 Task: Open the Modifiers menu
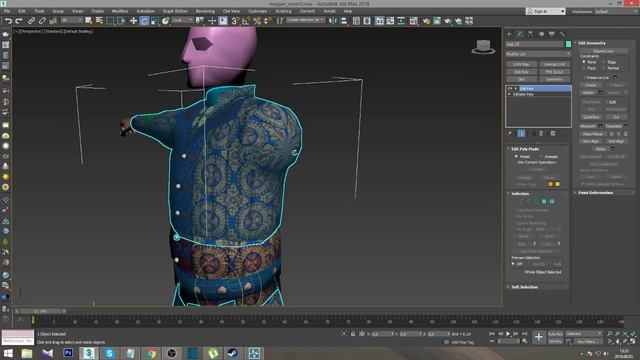120,11
